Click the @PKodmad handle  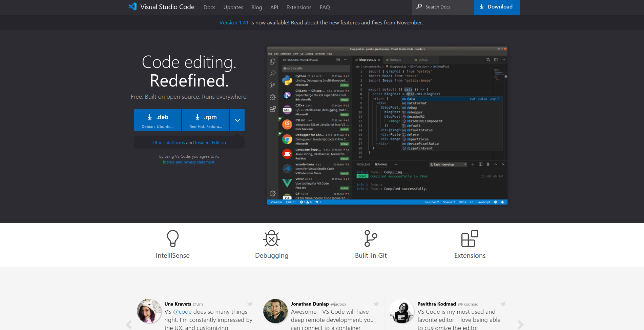click(468, 304)
